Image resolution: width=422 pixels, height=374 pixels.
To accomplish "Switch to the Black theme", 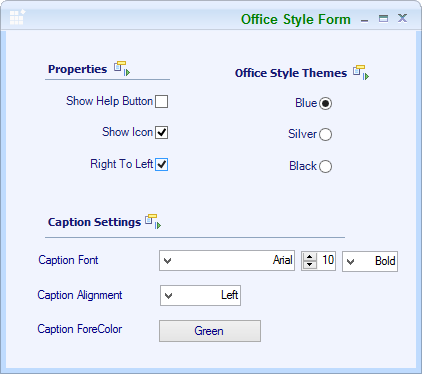I will pos(325,166).
